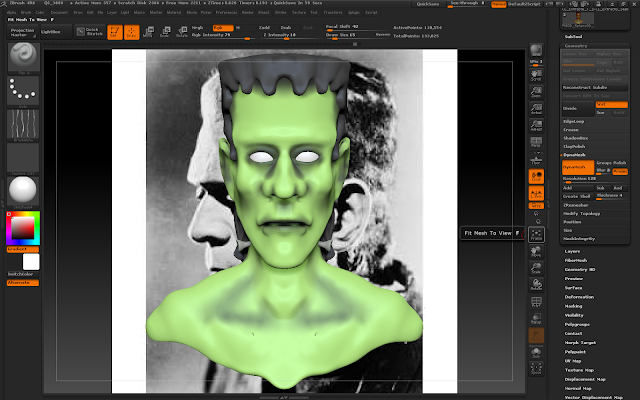640x400 pixels.
Task: Expand the Deformation subpalette
Action: pyautogui.click(x=579, y=297)
